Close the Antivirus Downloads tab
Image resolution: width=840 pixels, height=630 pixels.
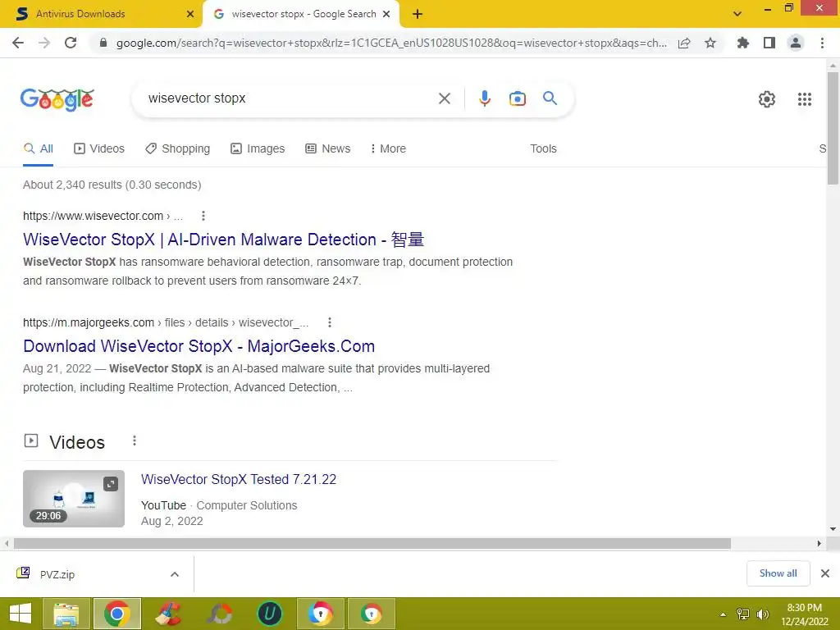point(190,15)
